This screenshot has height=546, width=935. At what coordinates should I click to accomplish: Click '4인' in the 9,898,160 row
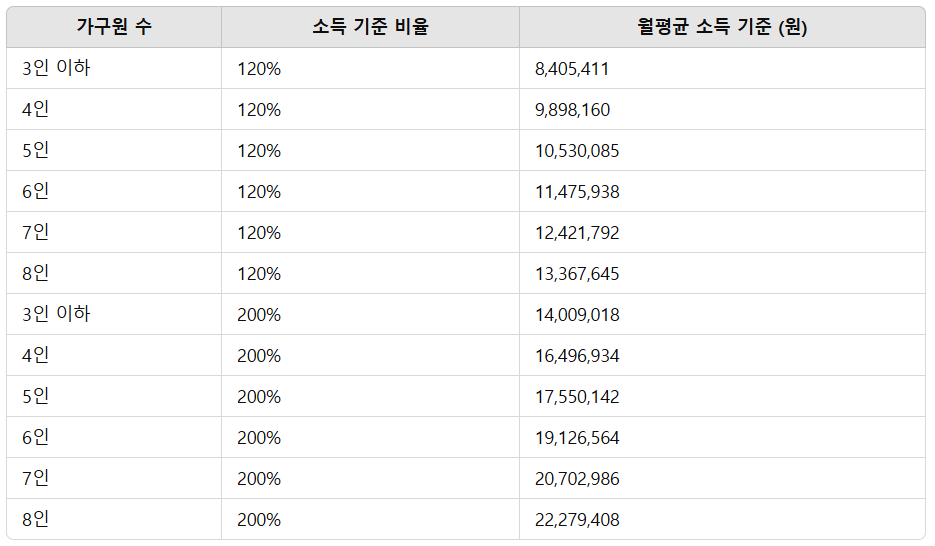coord(35,109)
